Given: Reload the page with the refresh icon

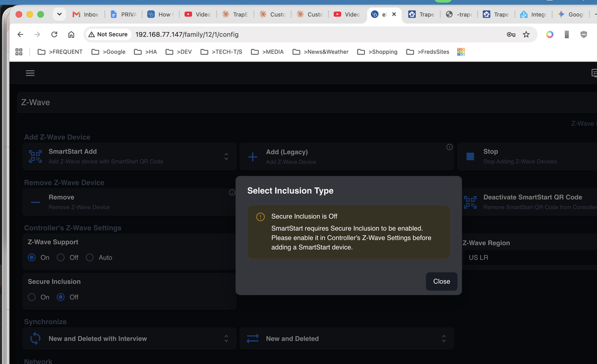Looking at the screenshot, I should tap(54, 34).
